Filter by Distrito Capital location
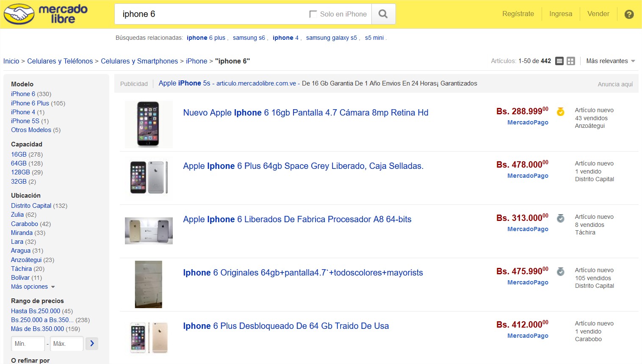The height and width of the screenshot is (364, 642). tap(31, 206)
